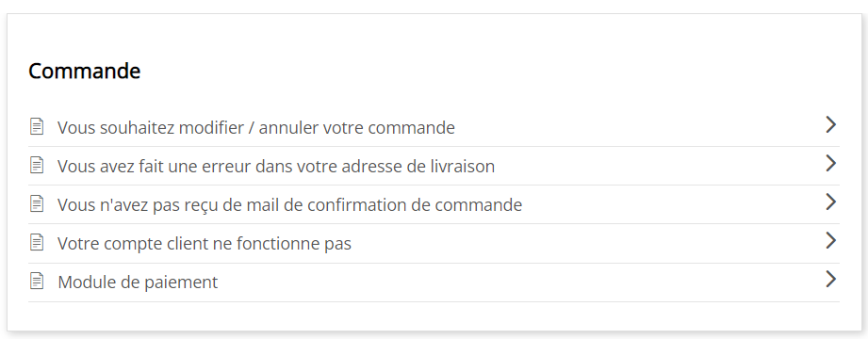Expand the chevron for the delivery address error row
The width and height of the screenshot is (868, 339).
click(x=830, y=164)
